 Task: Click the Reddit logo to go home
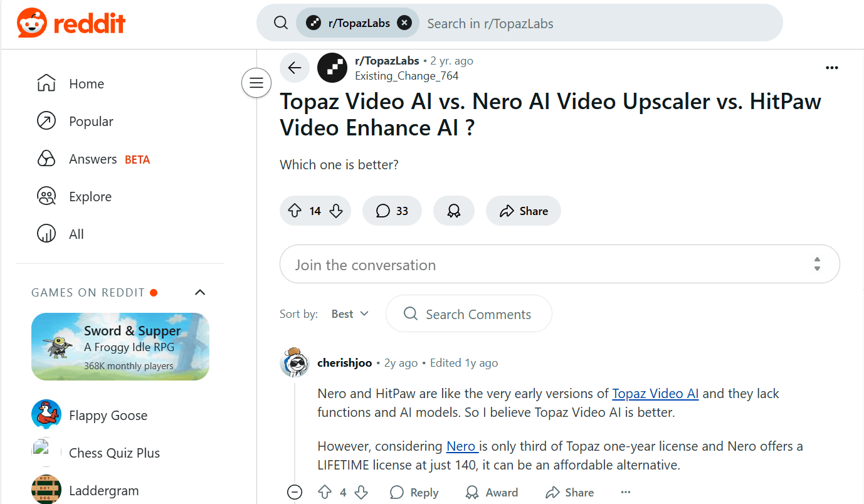[x=71, y=23]
